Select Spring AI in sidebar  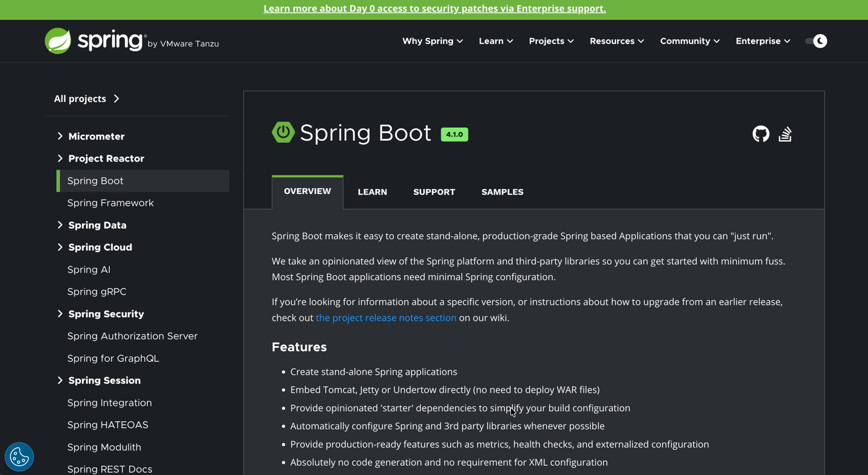[x=89, y=269]
